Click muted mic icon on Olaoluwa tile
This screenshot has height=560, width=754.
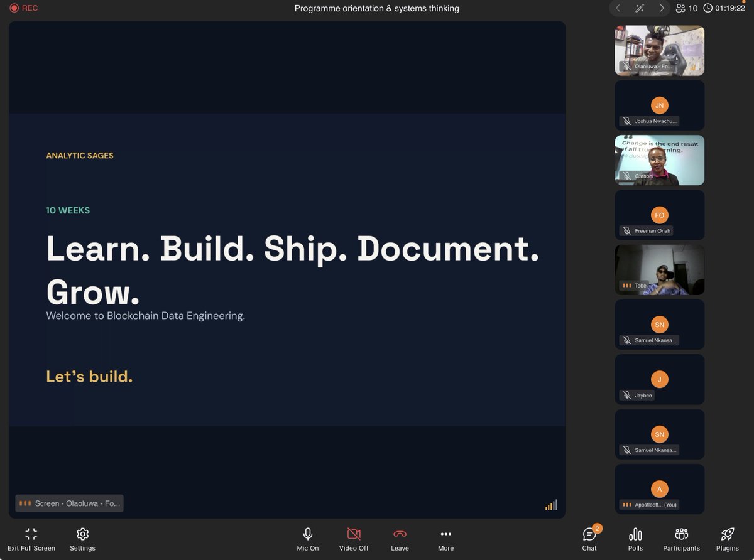coord(626,66)
